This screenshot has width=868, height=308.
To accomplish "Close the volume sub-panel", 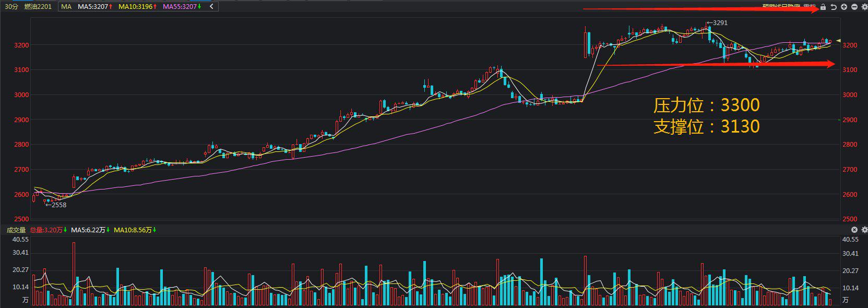I will (854, 230).
